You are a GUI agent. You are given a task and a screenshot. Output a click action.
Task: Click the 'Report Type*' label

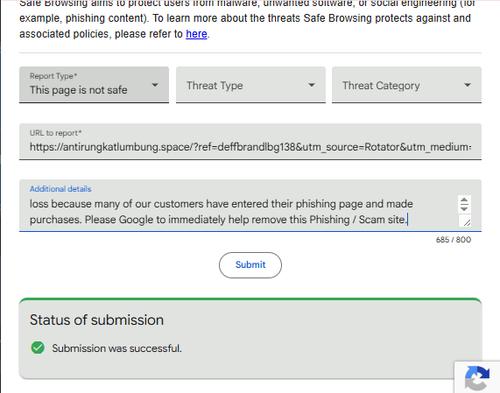point(53,76)
